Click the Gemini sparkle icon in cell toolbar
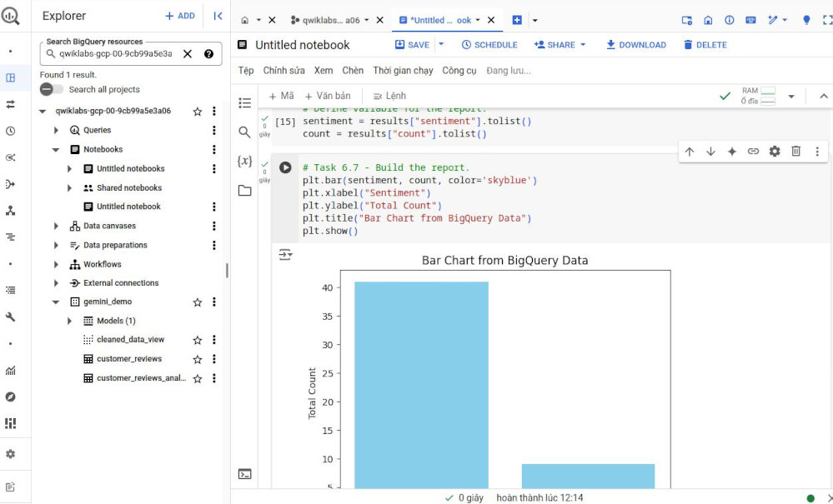Viewport: 833px width, 504px height. pyautogui.click(x=732, y=152)
